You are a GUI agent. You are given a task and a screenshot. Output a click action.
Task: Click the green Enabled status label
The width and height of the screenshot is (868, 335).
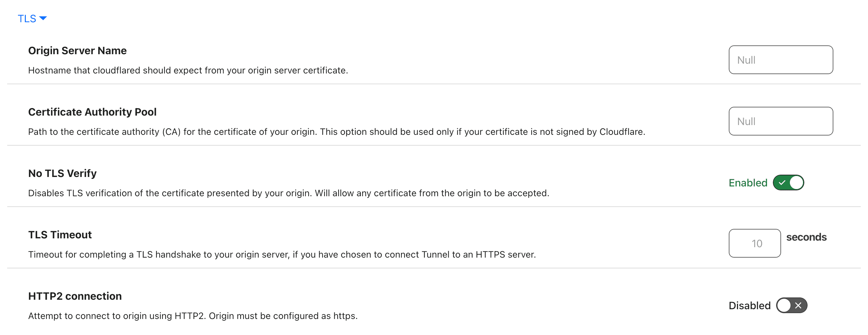748,183
